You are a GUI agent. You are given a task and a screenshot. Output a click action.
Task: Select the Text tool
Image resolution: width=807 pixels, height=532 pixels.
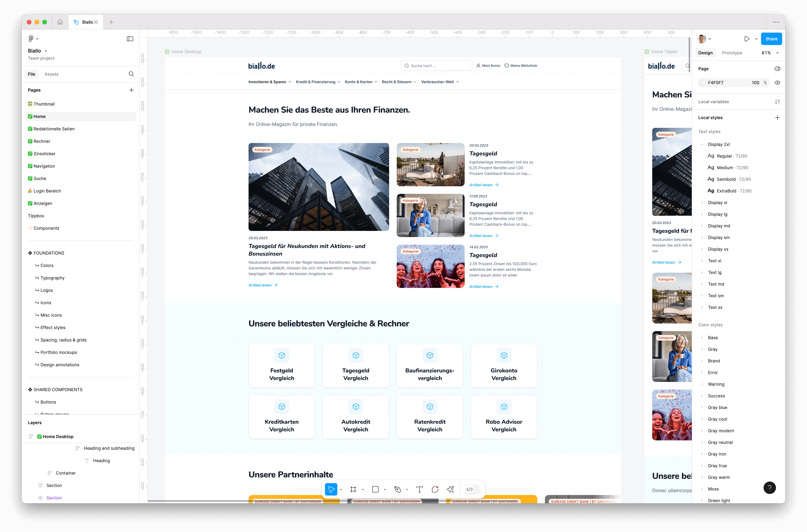click(x=420, y=489)
